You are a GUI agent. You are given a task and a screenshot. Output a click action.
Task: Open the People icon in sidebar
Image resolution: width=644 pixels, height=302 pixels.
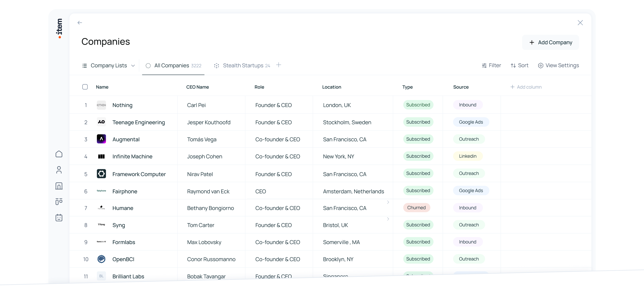point(59,170)
